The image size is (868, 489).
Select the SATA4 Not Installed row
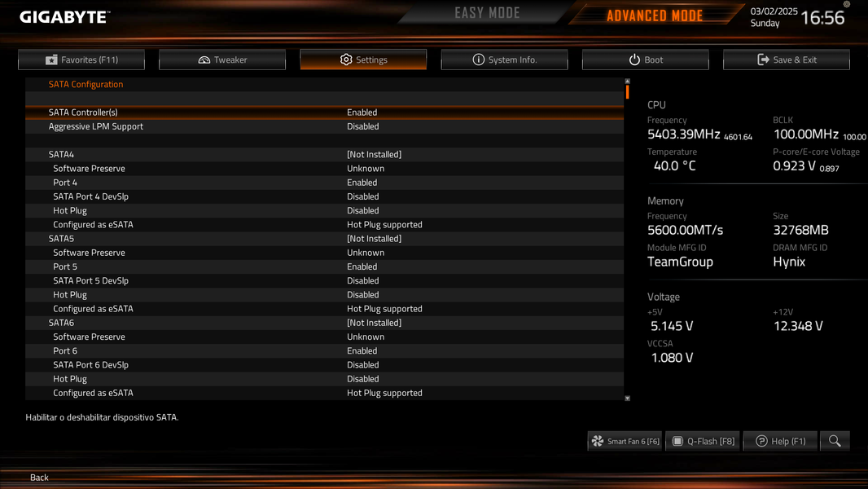324,155
